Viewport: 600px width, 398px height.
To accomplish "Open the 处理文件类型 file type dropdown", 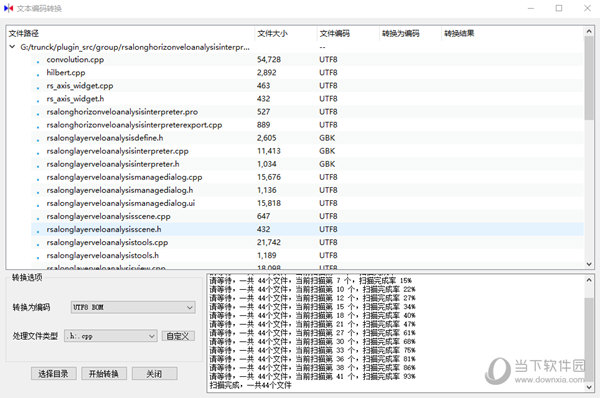I will 111,336.
